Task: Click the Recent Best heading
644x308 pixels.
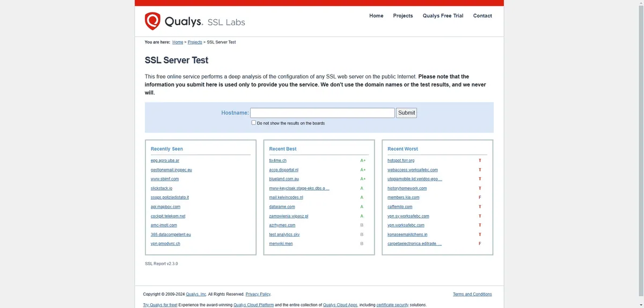Action: click(x=283, y=149)
